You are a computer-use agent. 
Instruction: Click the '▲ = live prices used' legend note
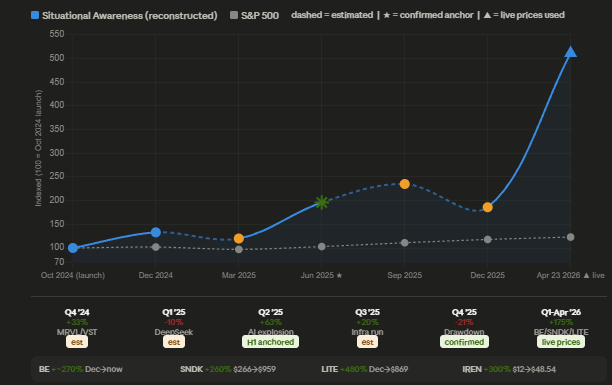point(524,15)
